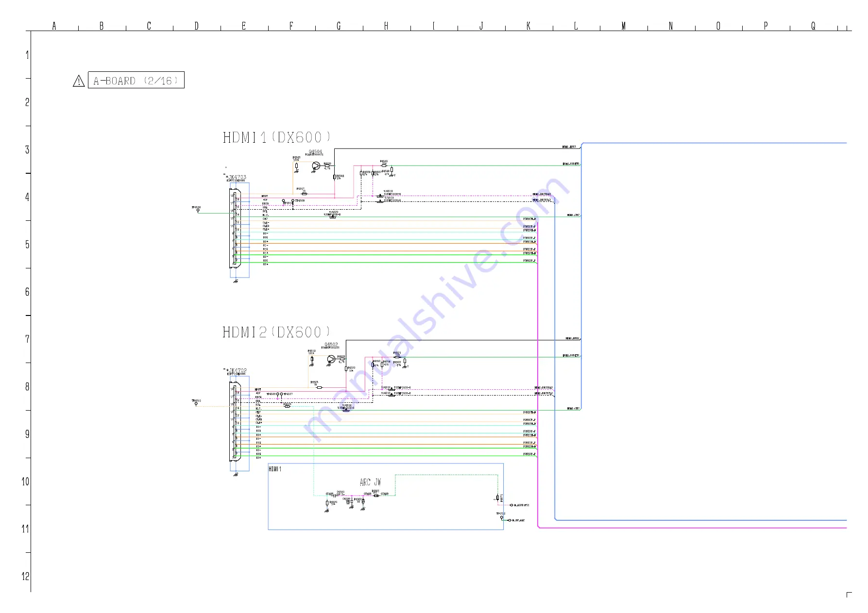Screen dimensions: 868x613
Task: Select the ARC JW label
Action: 370,482
